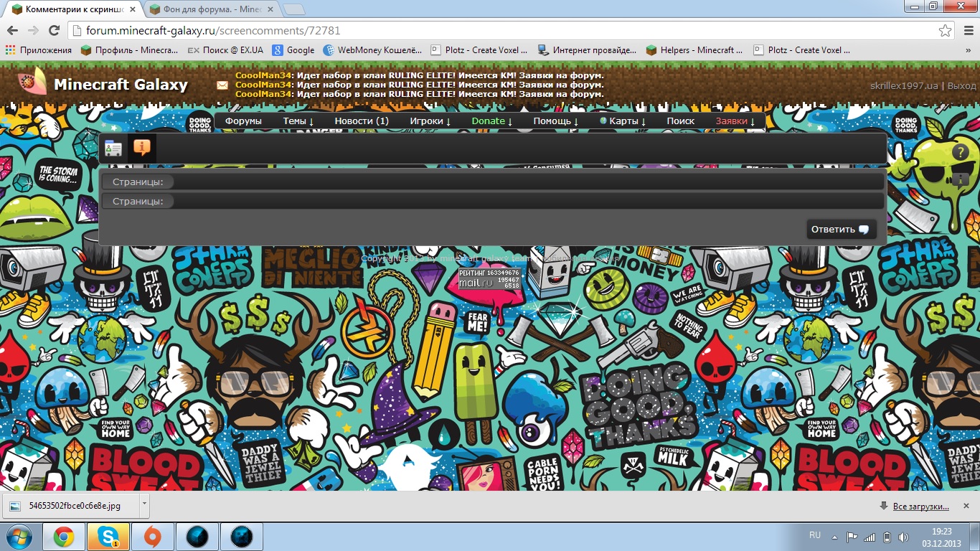Open the Интернет провайде... bookmark
The height and width of the screenshot is (551, 980).
coord(586,50)
